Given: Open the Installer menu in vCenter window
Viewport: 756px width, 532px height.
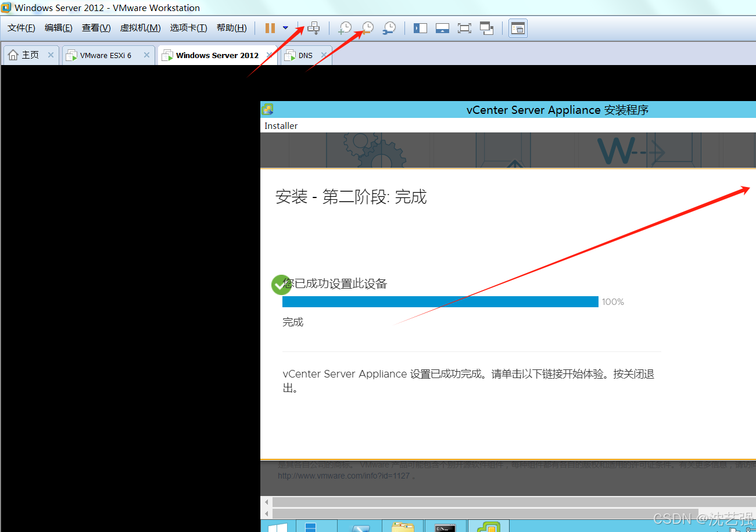Looking at the screenshot, I should point(281,125).
